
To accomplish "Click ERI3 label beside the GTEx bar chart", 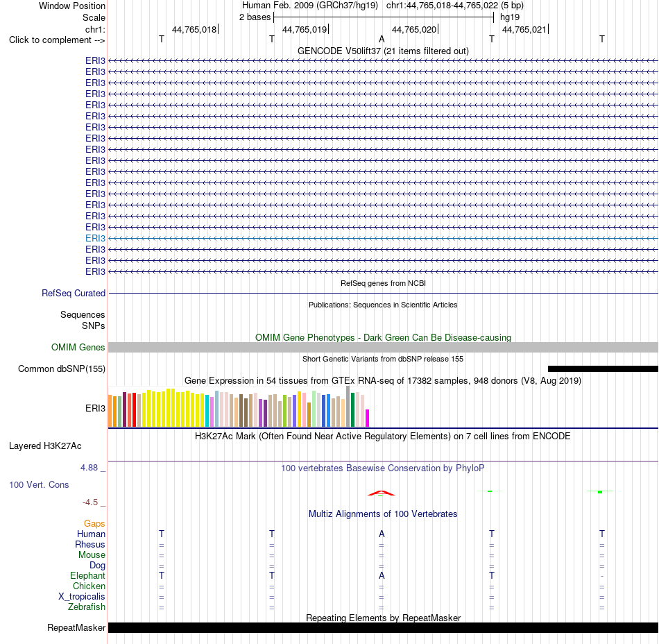I will click(96, 408).
